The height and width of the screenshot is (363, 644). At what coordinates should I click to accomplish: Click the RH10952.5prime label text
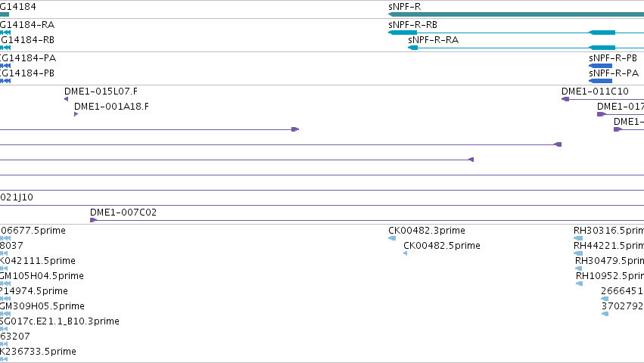(610, 276)
